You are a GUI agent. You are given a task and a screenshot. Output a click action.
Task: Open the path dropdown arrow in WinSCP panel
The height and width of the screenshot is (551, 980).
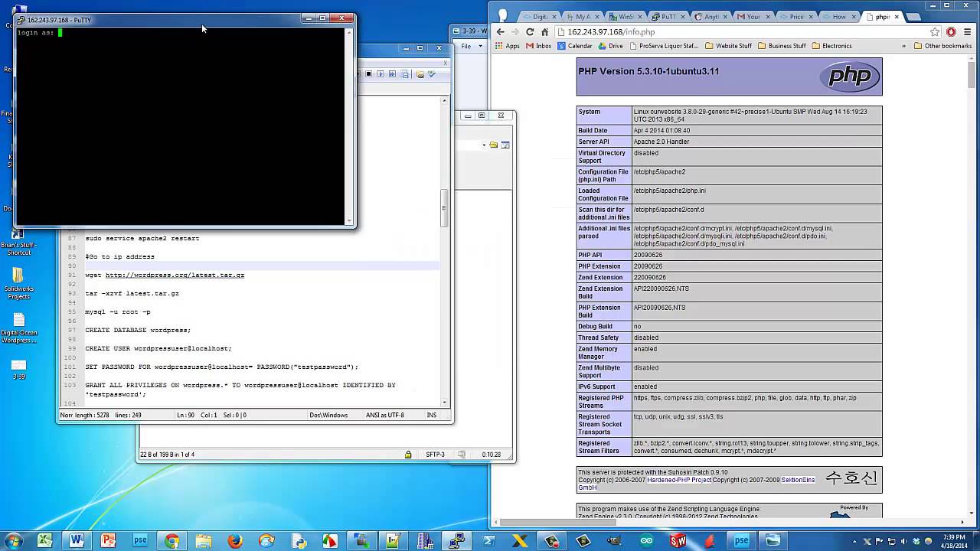[484, 145]
